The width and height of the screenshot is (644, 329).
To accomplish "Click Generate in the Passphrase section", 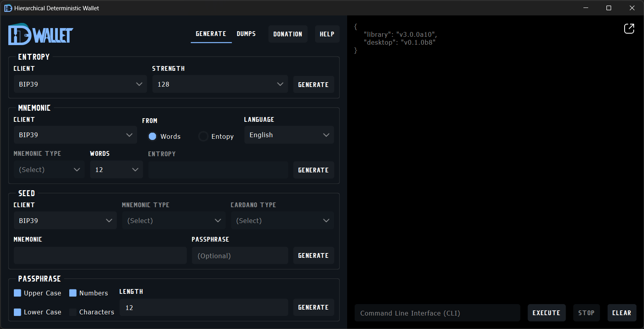I will (x=313, y=307).
